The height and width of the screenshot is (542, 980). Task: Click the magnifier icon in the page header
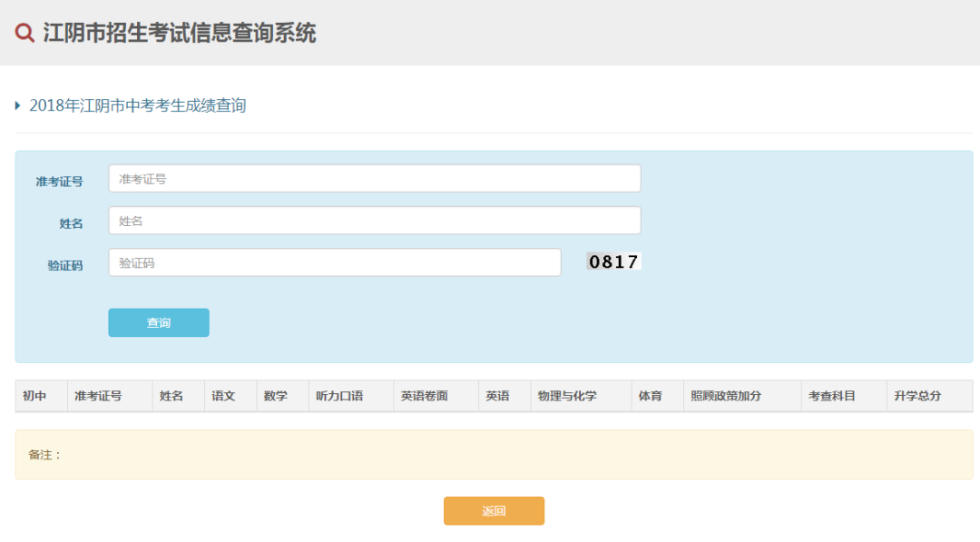(24, 34)
